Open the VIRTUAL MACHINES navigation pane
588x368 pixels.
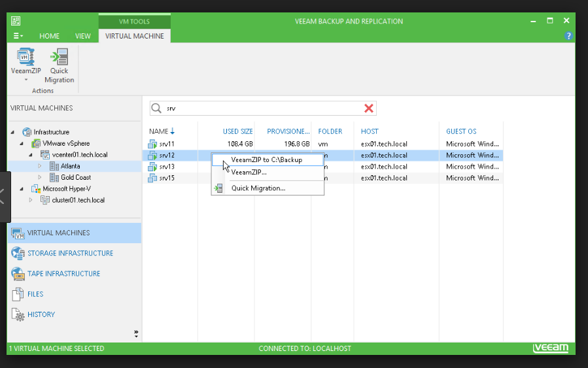coord(75,233)
